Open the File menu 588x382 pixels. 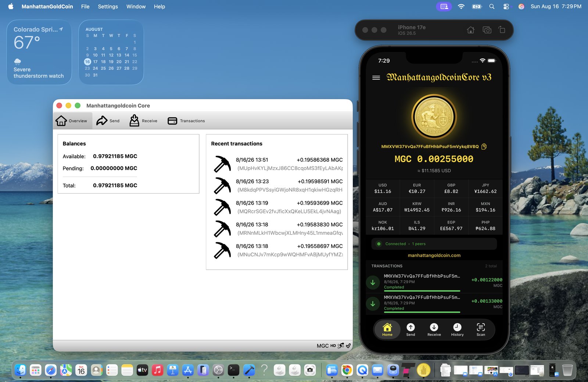pos(85,7)
